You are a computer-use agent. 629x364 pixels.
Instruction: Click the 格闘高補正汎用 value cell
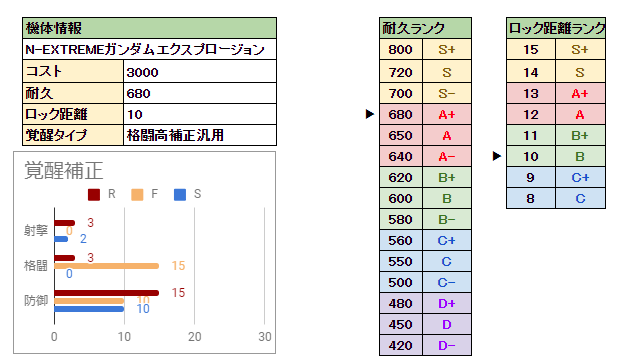(x=200, y=135)
